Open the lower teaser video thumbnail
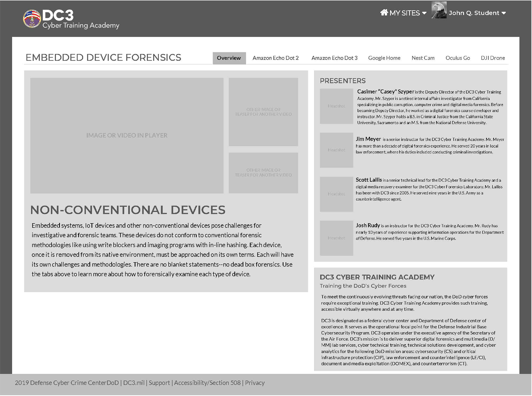 (263, 173)
